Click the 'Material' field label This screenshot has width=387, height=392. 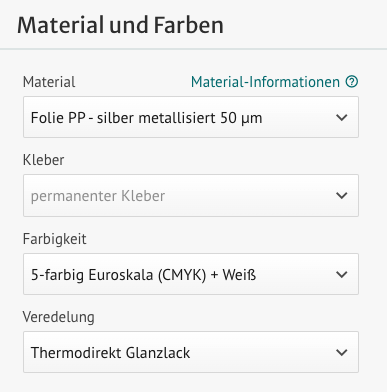click(x=49, y=82)
